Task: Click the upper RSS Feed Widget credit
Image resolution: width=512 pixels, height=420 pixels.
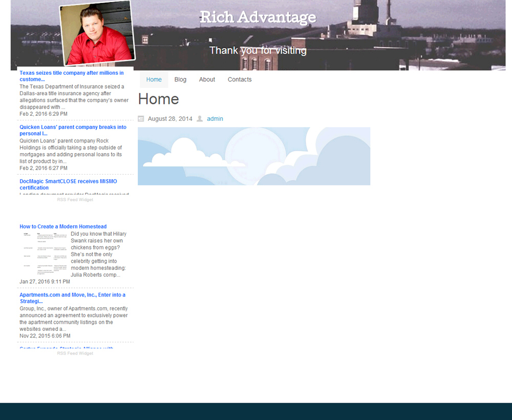Action: (75, 200)
